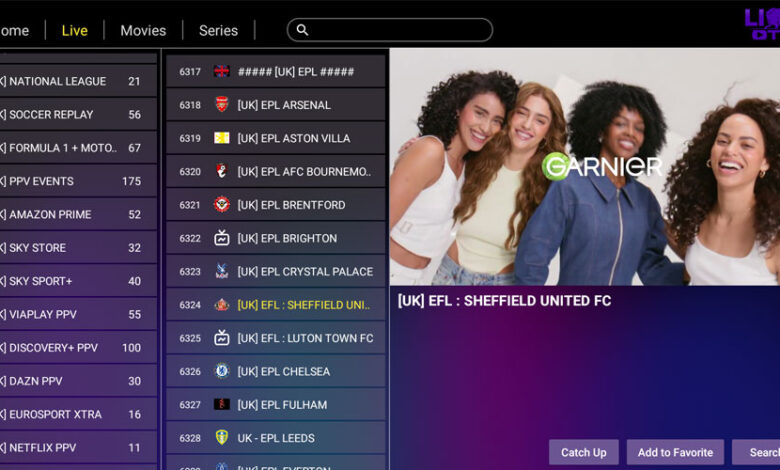Click the Leeds club crest icon
The width and height of the screenshot is (780, 470).
click(222, 438)
